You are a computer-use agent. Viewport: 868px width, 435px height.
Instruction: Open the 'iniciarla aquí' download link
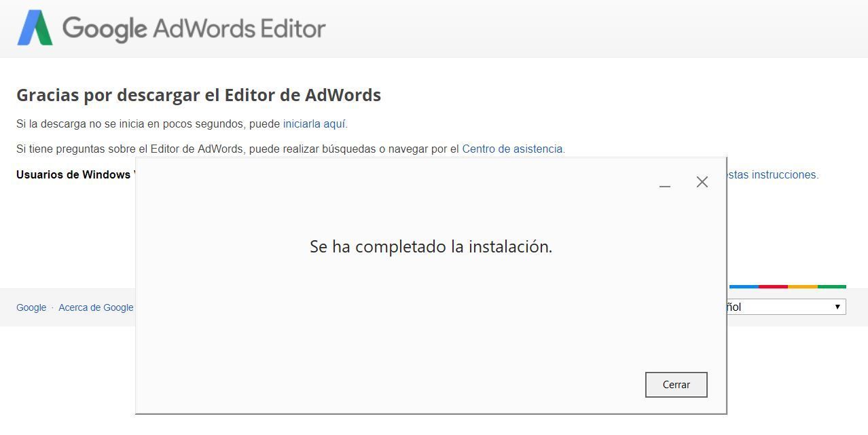coord(314,124)
